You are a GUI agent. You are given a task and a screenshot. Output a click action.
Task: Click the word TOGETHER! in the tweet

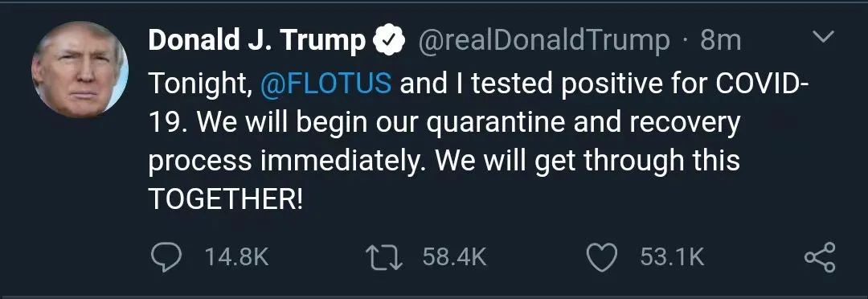(227, 200)
